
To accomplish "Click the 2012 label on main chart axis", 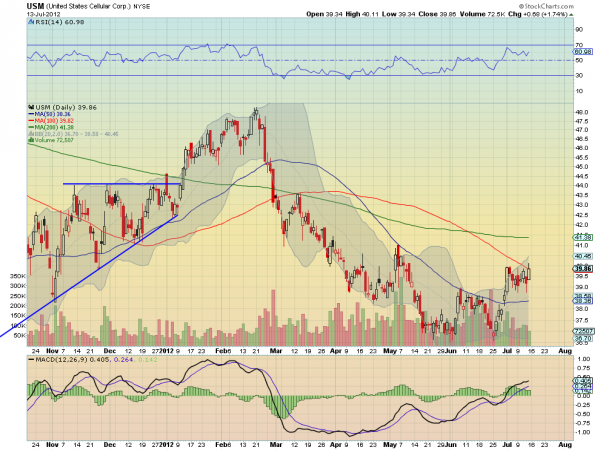I will pos(167,351).
